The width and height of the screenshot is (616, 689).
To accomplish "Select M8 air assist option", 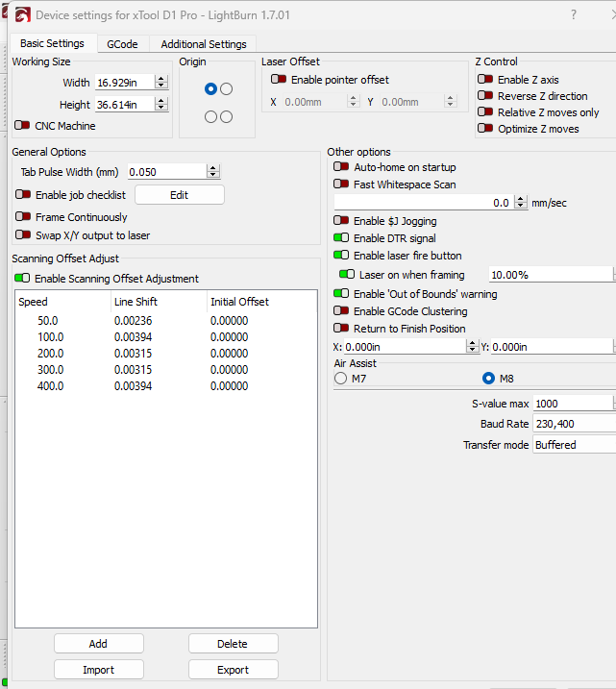I will 488,379.
